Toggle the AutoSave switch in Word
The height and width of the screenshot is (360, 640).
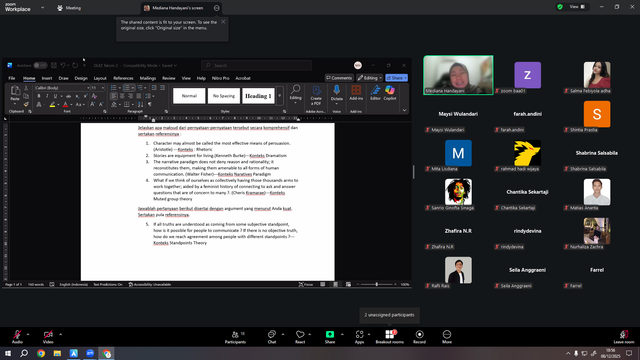coord(40,65)
